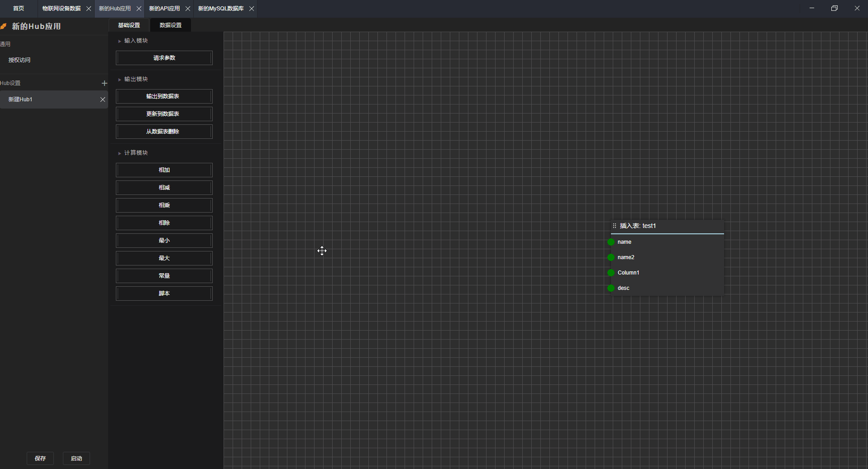Select 授权访问 in the sidebar
The height and width of the screenshot is (469, 868).
19,60
